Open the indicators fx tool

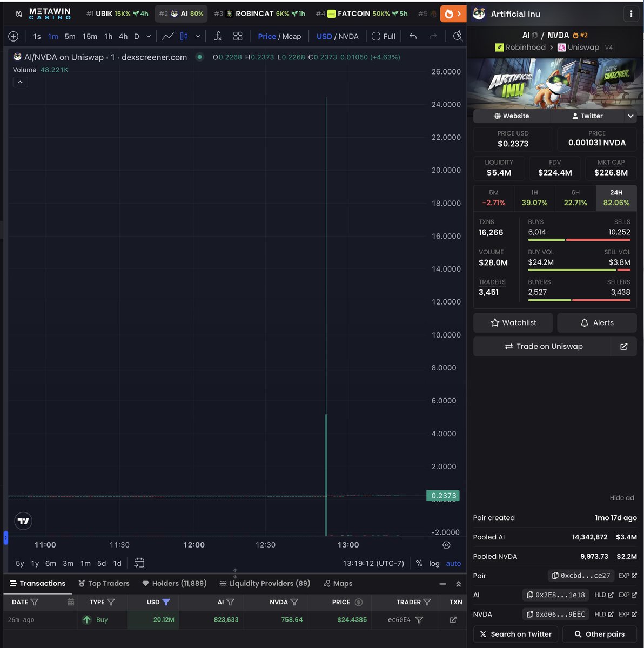(x=218, y=36)
